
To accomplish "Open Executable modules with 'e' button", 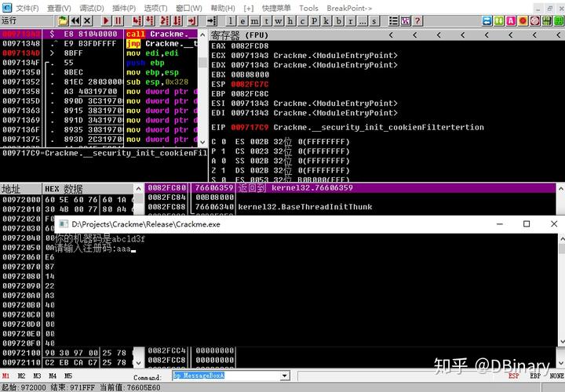I will coord(242,21).
